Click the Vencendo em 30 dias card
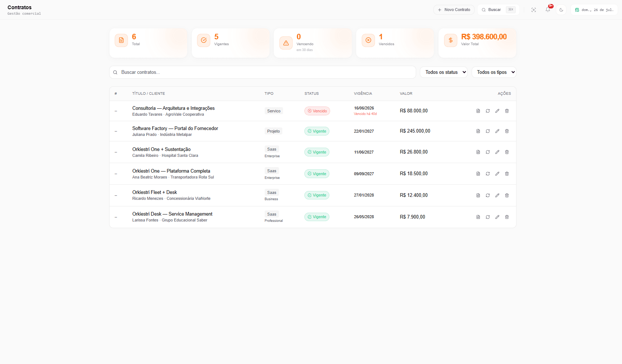Screen dimensions: 622x364 (x=313, y=43)
